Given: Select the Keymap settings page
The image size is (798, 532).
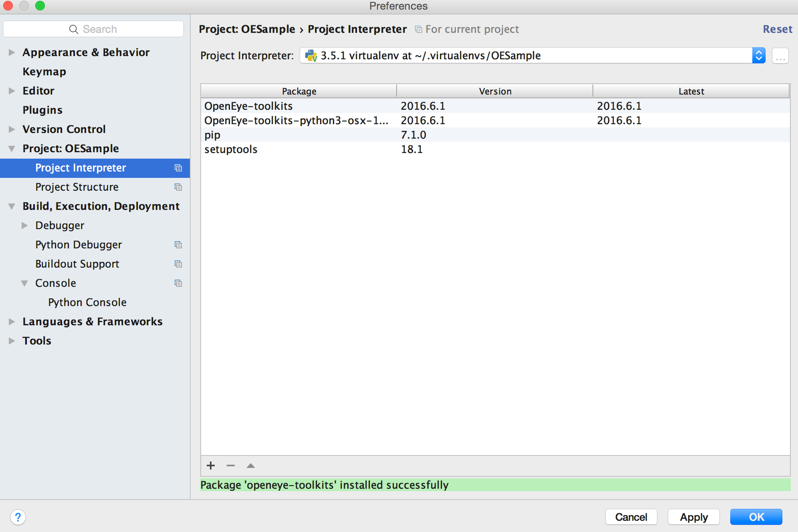Looking at the screenshot, I should pos(44,71).
